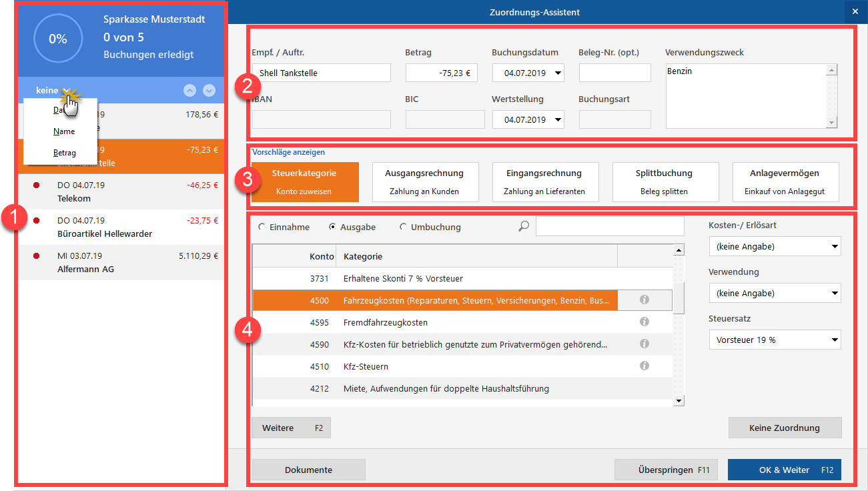Select row 4500 Fahrzeugkosten
The image size is (868, 491).
point(462,300)
